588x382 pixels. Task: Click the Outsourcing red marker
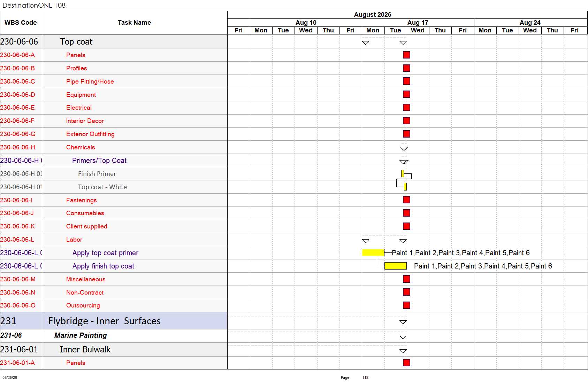coord(406,305)
